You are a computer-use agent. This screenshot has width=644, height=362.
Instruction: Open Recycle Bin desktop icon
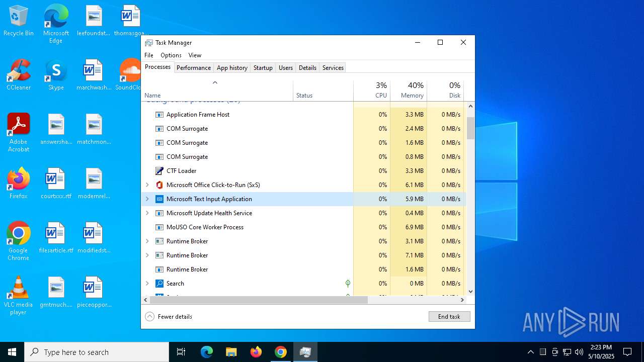click(19, 21)
